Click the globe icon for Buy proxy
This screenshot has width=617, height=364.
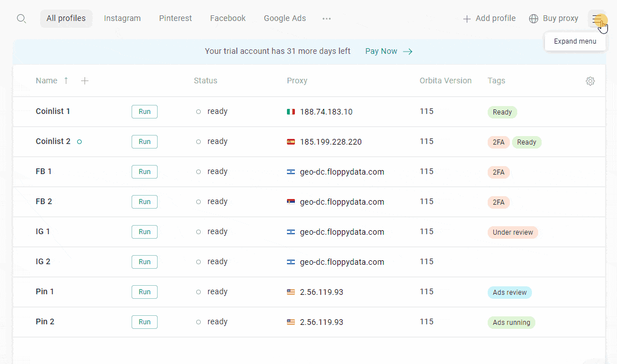click(x=534, y=19)
